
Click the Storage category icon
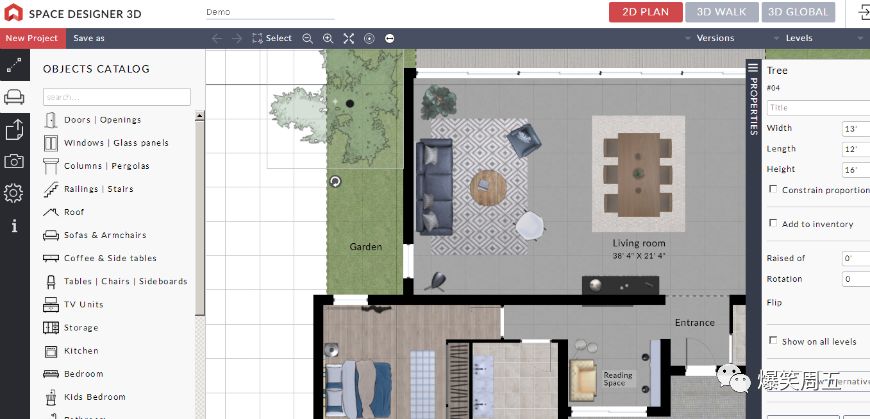pos(51,327)
